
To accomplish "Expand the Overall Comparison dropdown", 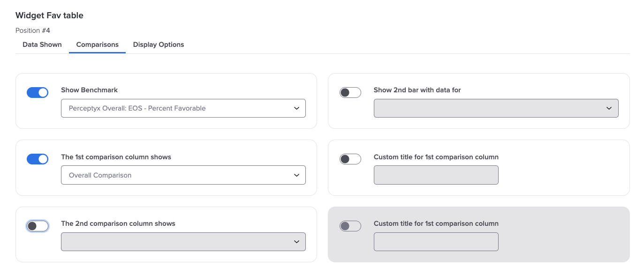I will [183, 175].
